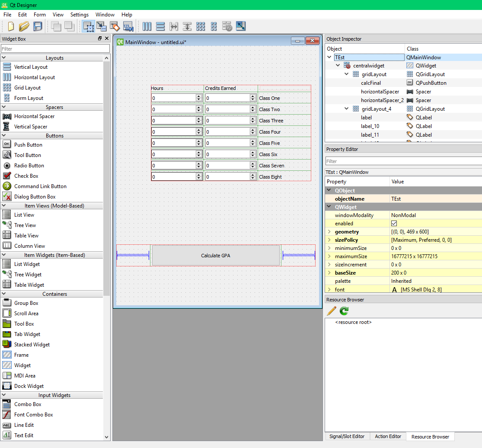The width and height of the screenshot is (482, 448).
Task: Select calcFinal in the Object Inspector
Action: coord(371,83)
